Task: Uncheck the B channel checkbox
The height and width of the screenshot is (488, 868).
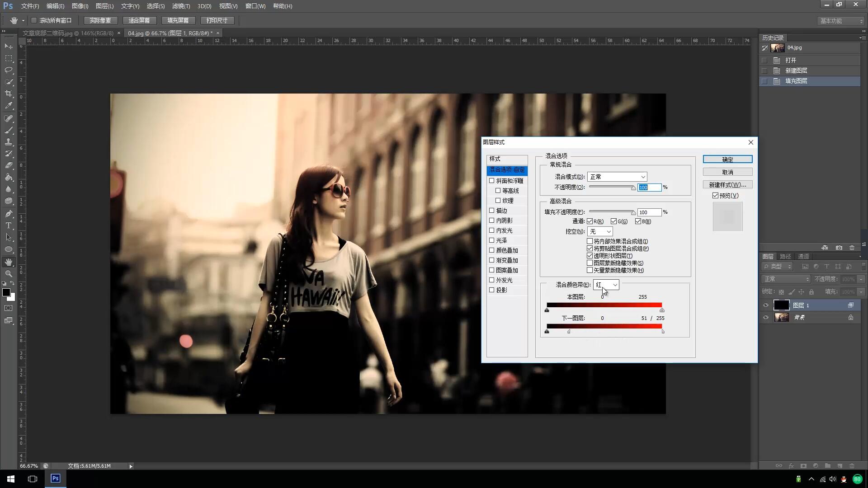Action: click(638, 221)
